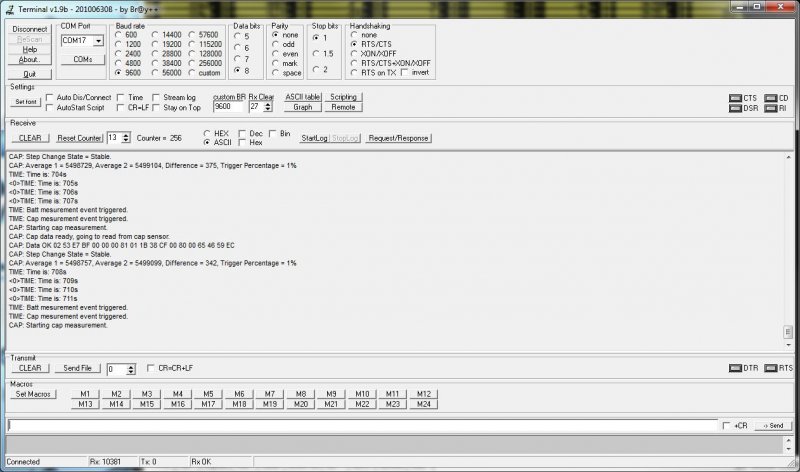Adjust the Reset Counter number spinner
The height and width of the screenshot is (472, 800).
pos(126,137)
